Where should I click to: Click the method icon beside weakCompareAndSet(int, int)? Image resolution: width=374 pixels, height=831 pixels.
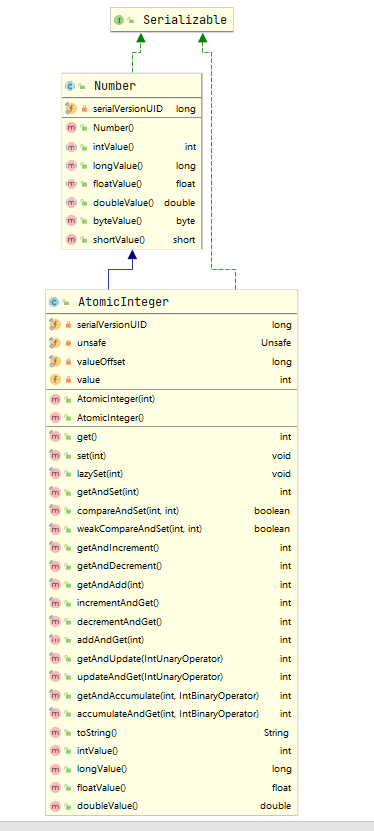(x=55, y=528)
